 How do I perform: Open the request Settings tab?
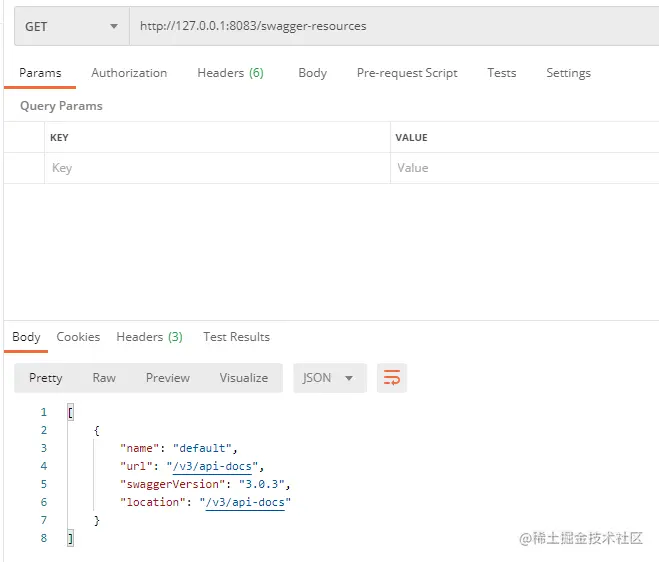pyautogui.click(x=568, y=73)
